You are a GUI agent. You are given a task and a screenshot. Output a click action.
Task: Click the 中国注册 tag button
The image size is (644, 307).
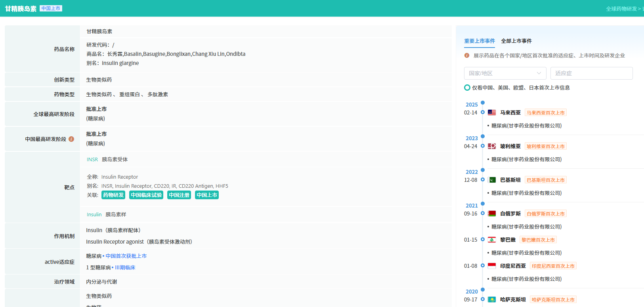point(179,195)
